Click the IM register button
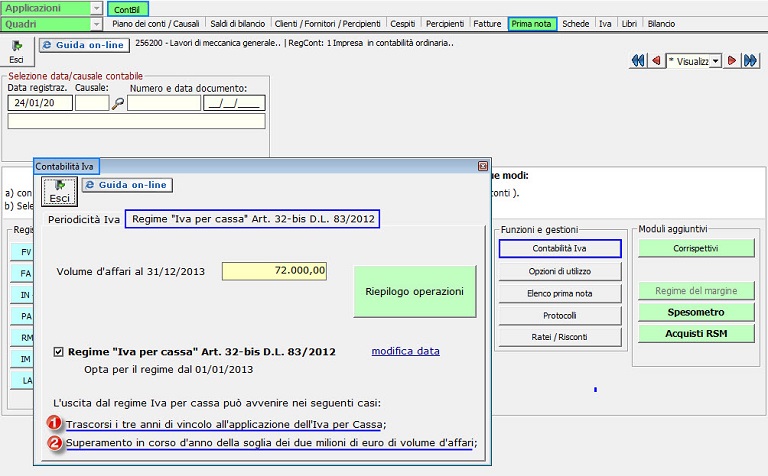Viewport: 768px width, 476px height. 22,359
